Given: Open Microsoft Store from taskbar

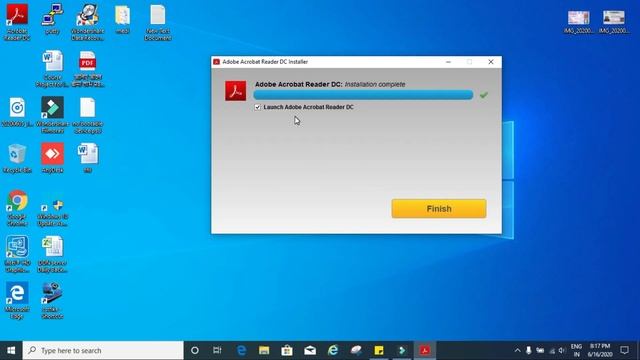Looking at the screenshot, I should (x=287, y=350).
